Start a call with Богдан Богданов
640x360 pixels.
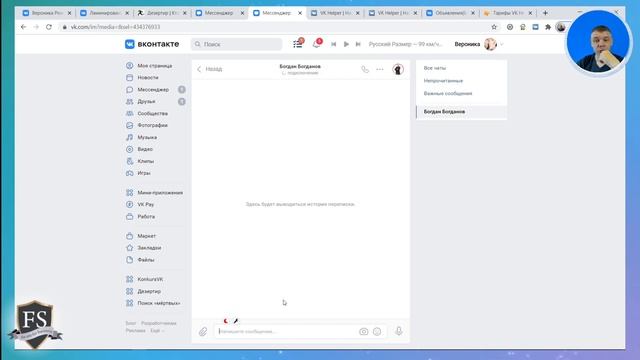pyautogui.click(x=365, y=69)
